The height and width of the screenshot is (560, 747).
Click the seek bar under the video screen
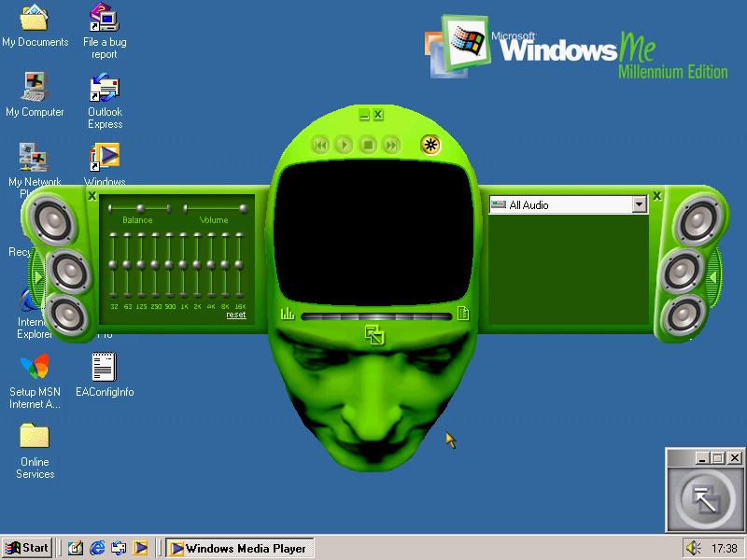point(375,316)
